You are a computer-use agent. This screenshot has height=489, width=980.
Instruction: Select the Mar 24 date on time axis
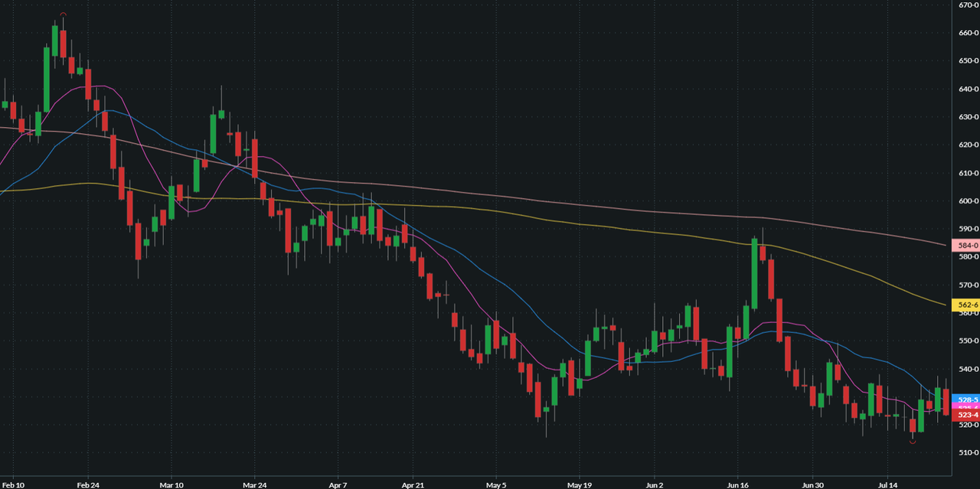[254, 485]
